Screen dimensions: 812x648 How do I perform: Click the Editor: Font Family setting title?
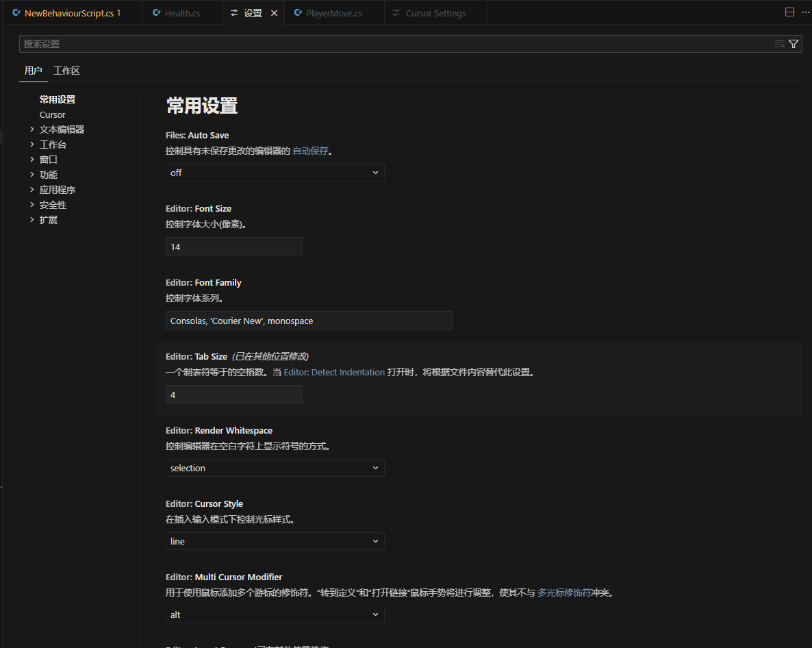[203, 282]
